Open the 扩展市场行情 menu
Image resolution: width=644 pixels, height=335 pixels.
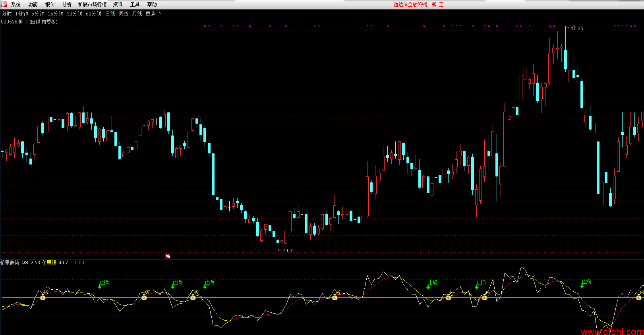[x=93, y=4]
